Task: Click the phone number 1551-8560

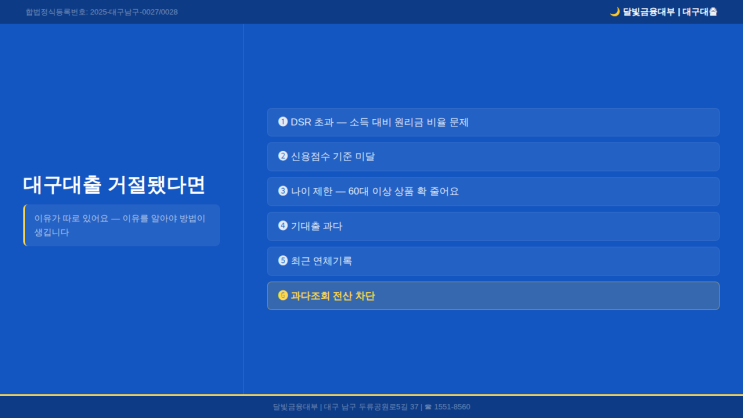Action: point(452,407)
